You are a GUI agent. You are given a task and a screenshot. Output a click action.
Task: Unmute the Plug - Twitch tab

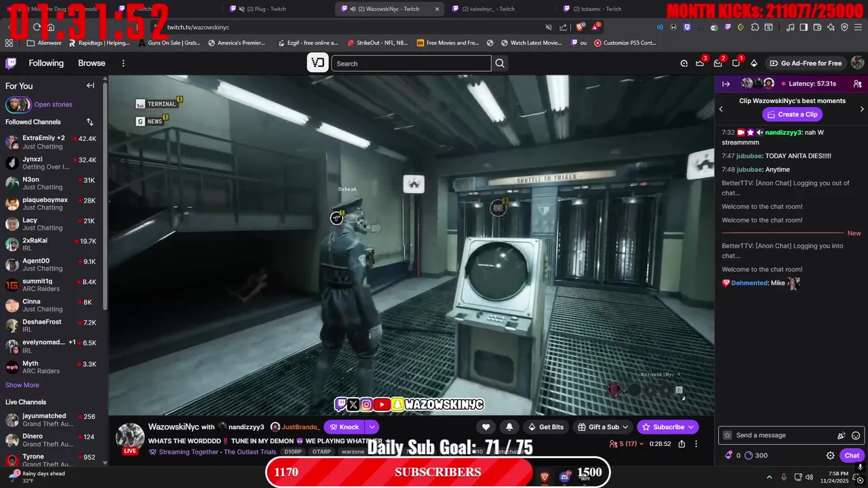pyautogui.click(x=241, y=9)
